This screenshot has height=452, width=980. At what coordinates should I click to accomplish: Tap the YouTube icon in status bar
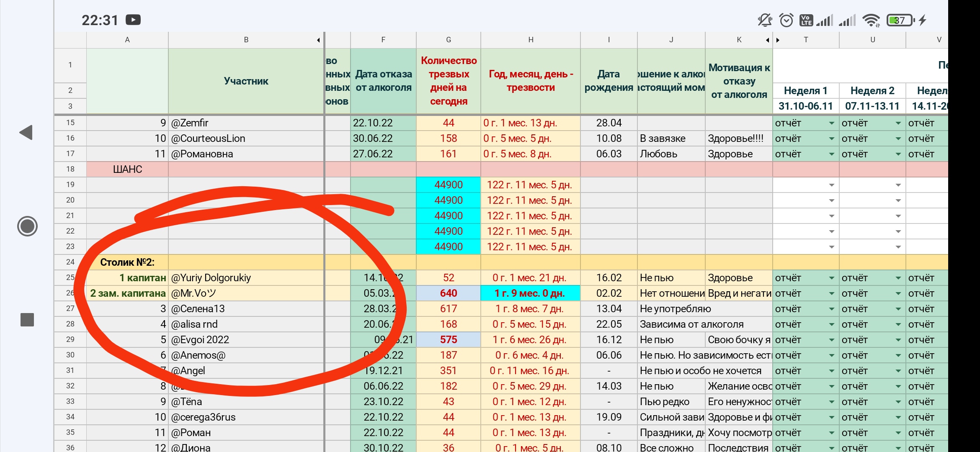pos(133,20)
